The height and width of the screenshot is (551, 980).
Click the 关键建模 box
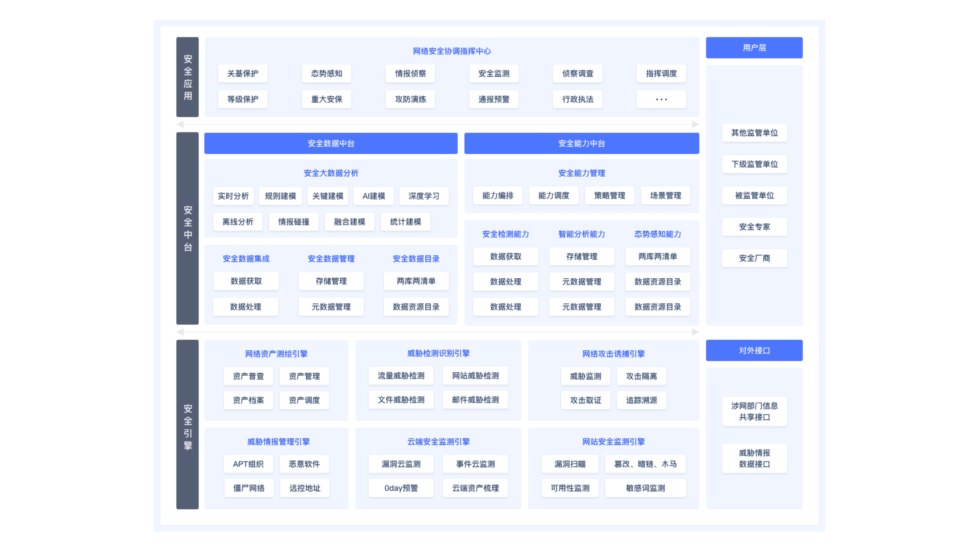pyautogui.click(x=328, y=196)
